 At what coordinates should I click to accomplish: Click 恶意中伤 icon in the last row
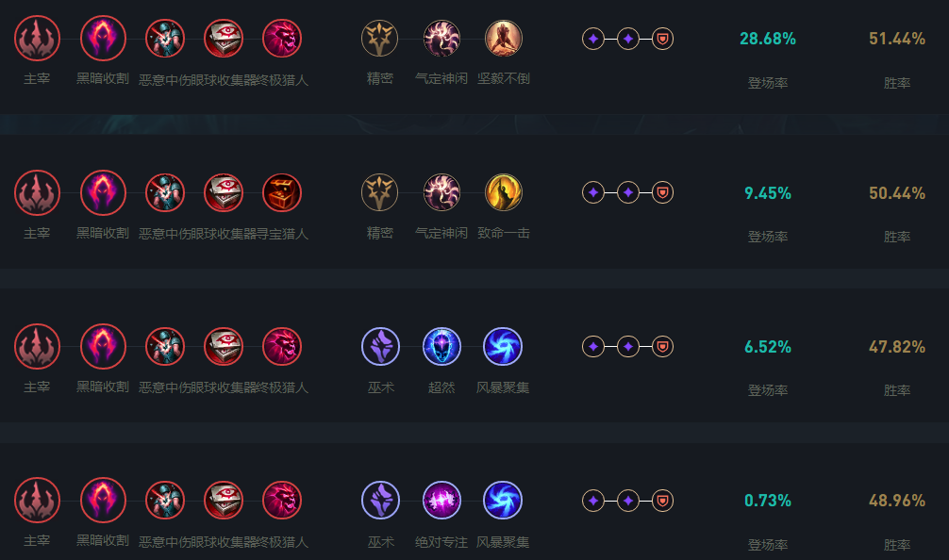(165, 500)
